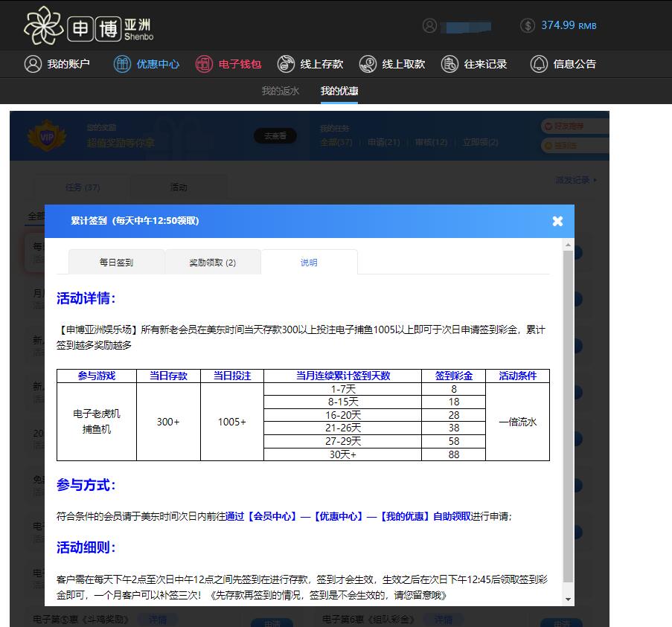Click the 电子钱包 wallet icon

[x=204, y=64]
